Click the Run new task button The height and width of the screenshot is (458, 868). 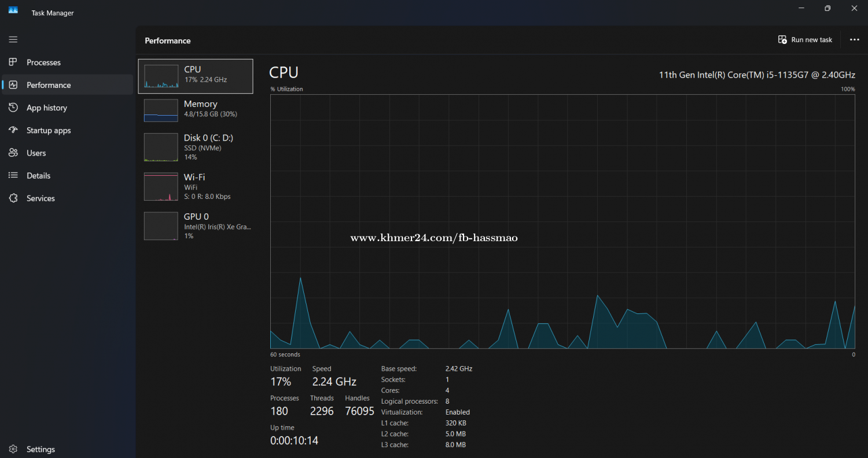806,40
